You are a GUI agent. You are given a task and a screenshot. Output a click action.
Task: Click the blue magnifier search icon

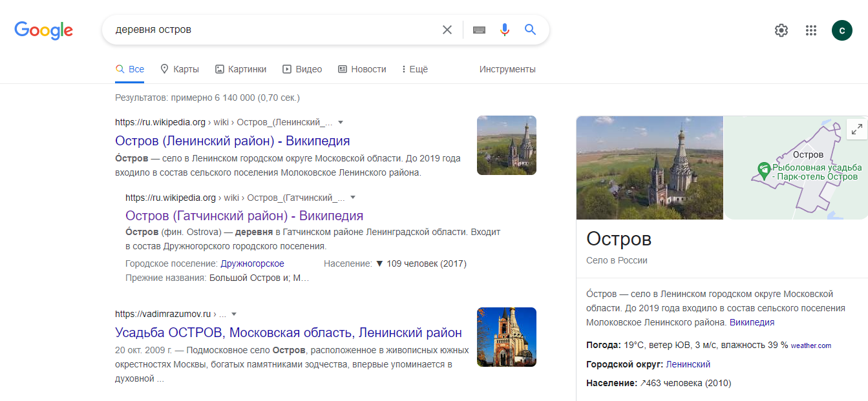[x=531, y=30]
